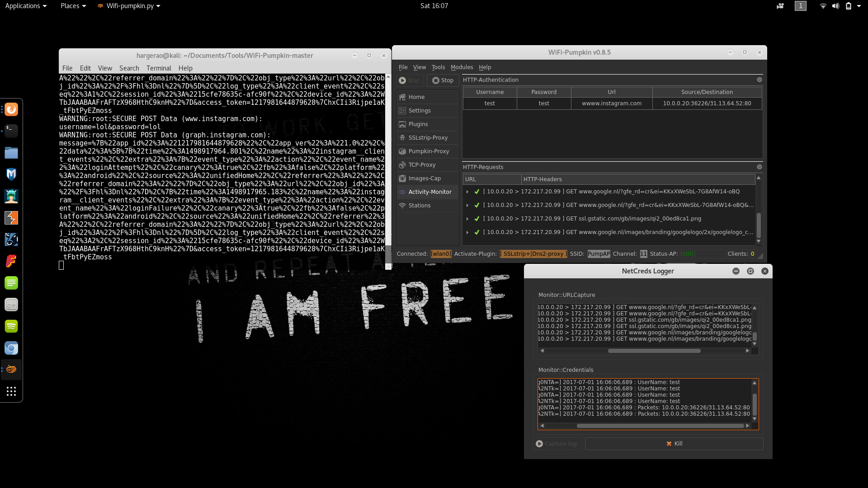Kill the NetCreds Logger
Viewport: 868px width, 488px height.
tap(674, 444)
